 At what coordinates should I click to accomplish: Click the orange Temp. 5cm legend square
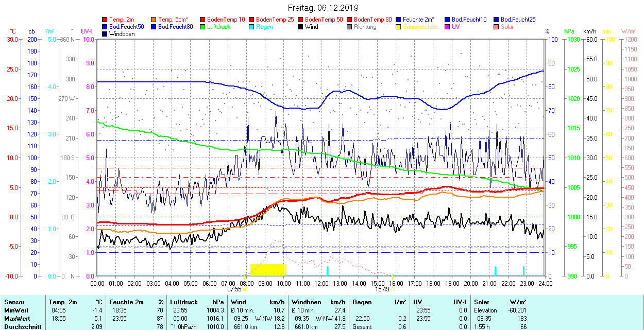pos(154,20)
